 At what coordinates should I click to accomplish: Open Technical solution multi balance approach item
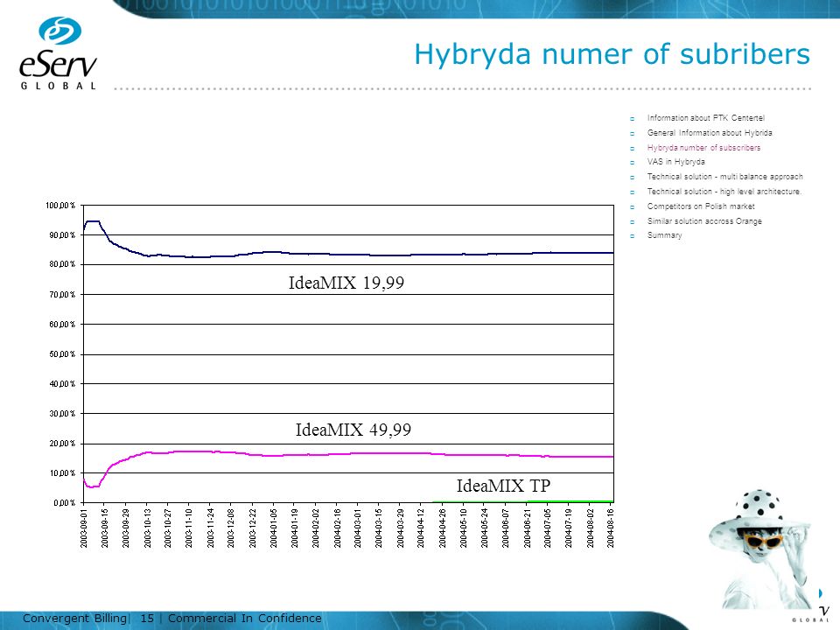(724, 177)
